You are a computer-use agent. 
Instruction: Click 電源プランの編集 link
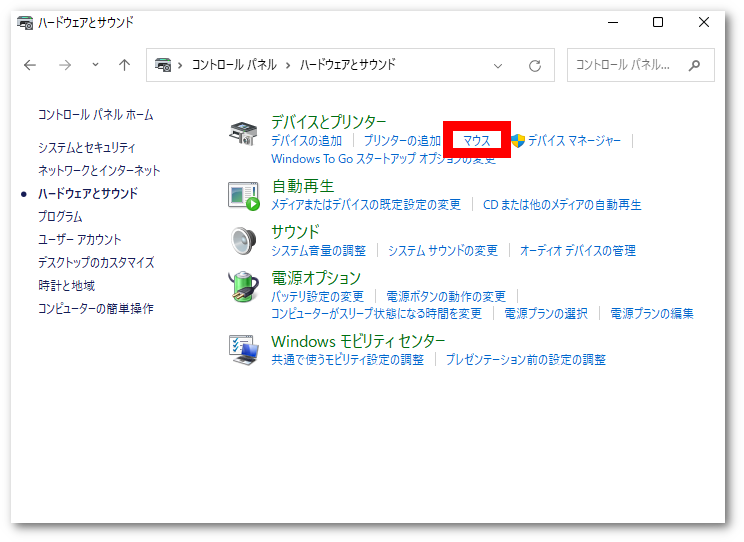point(651,314)
